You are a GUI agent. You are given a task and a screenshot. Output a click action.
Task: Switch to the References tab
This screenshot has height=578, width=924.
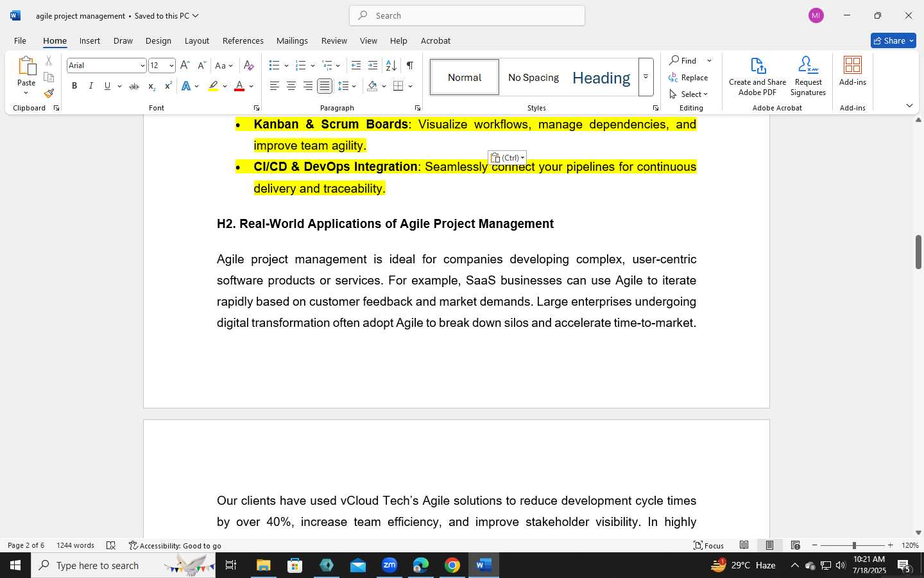tap(243, 40)
